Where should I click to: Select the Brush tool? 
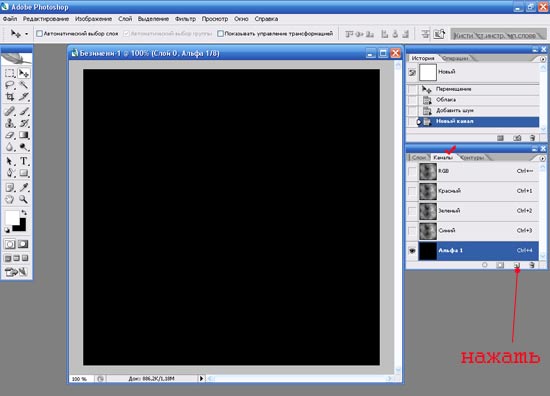tap(24, 112)
